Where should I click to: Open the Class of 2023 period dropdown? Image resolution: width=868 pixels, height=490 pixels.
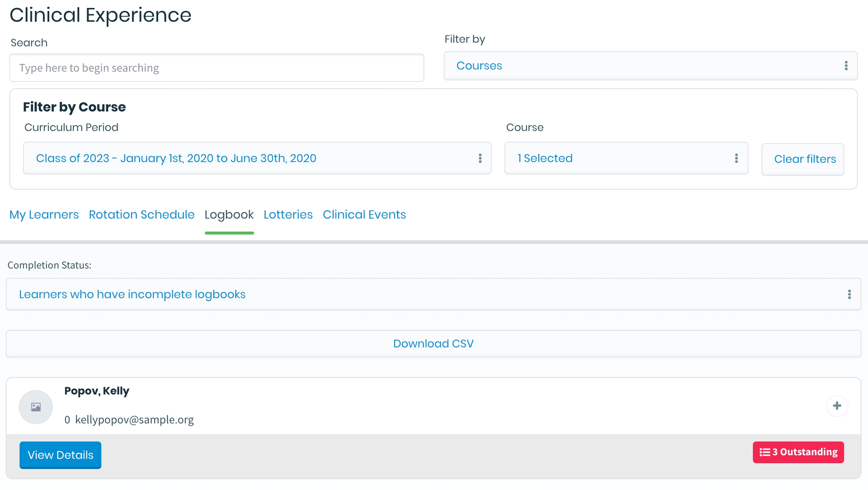click(x=249, y=158)
